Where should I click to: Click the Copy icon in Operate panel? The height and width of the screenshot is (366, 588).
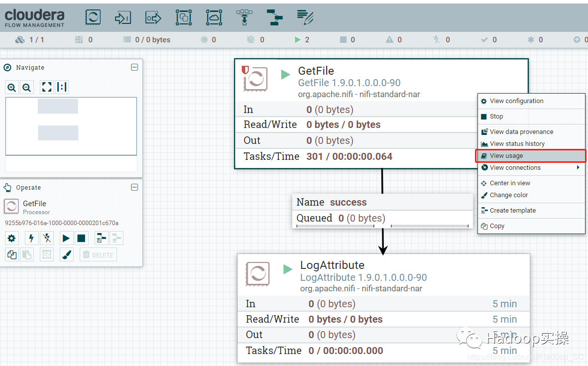click(12, 254)
